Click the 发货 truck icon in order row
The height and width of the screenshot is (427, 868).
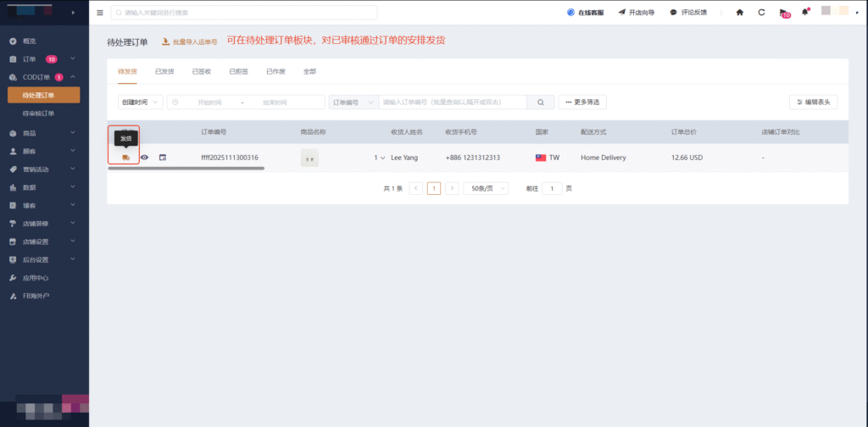click(x=125, y=158)
